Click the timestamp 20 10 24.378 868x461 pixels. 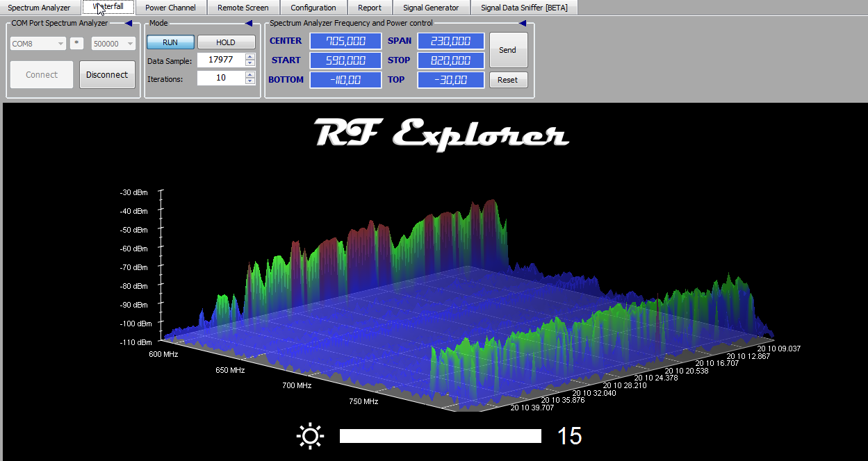coord(656,378)
